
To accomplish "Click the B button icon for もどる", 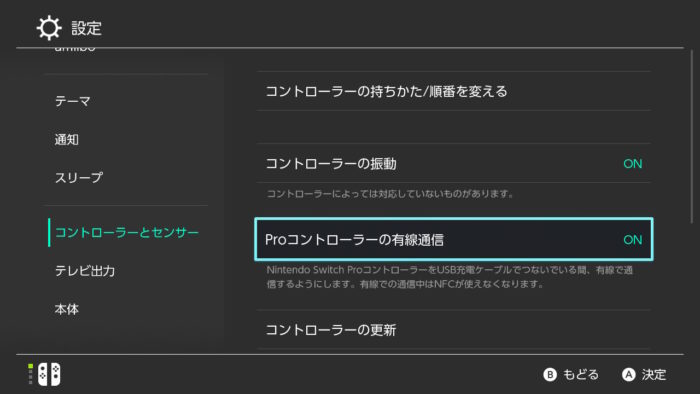I will coord(550,374).
